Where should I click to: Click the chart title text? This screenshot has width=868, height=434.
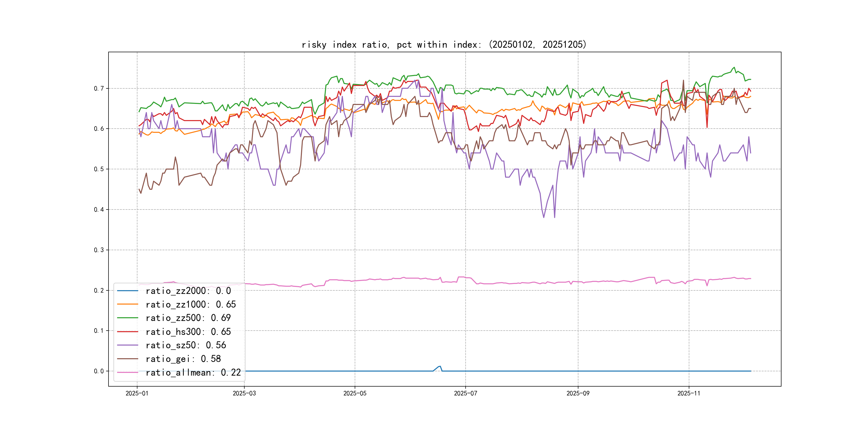pos(444,44)
